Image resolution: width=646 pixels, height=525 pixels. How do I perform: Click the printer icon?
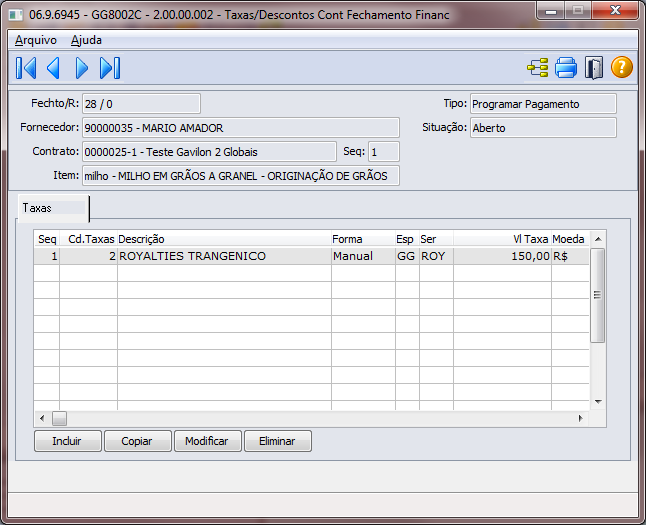click(x=566, y=68)
